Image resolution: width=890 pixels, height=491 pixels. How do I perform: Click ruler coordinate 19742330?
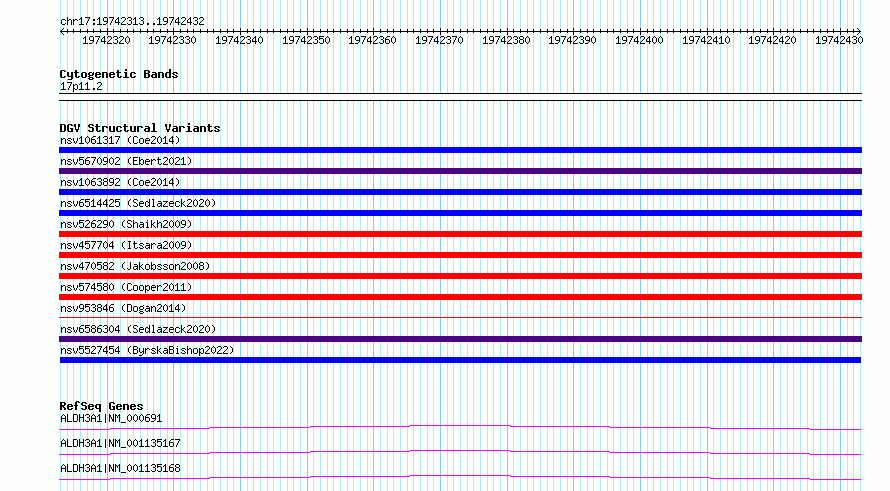point(172,40)
